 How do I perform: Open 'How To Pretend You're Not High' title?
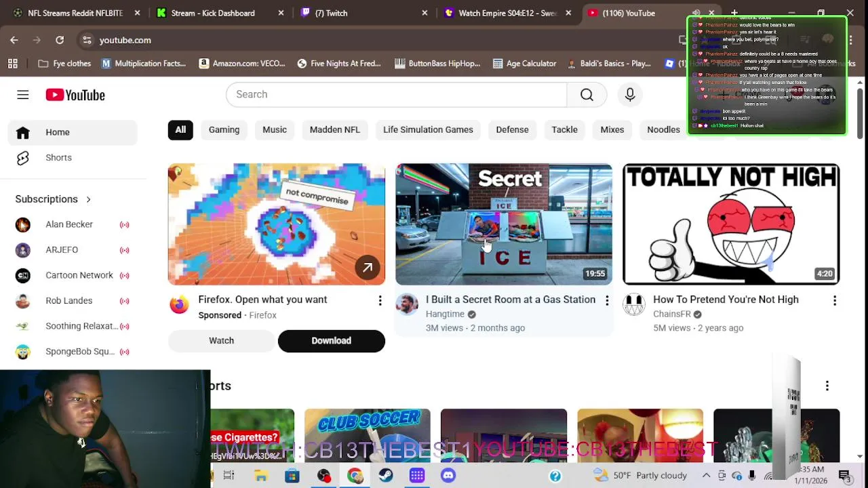click(x=726, y=300)
